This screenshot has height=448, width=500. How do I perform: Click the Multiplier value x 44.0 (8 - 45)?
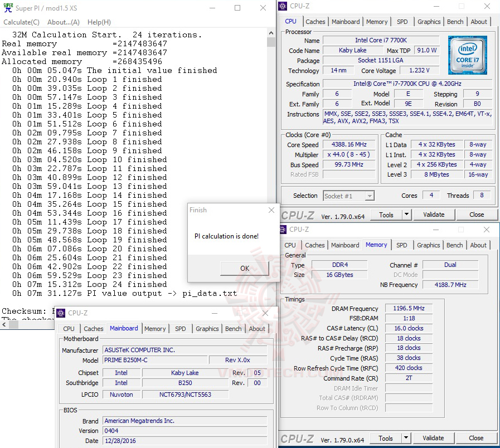point(349,154)
